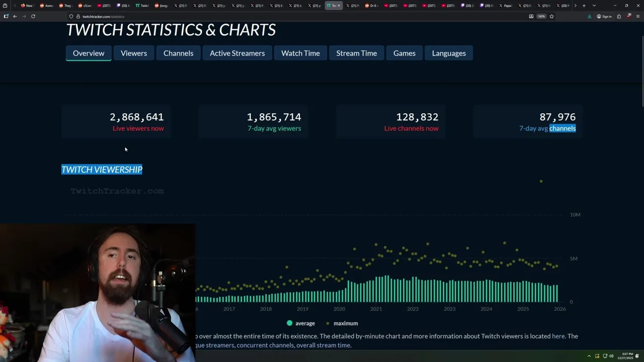Click the 2024 label on chart axis
Image resolution: width=644 pixels, height=362 pixels.
click(486, 309)
